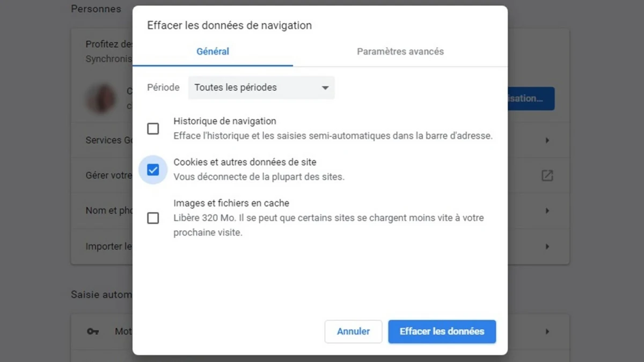Click the Historique de navigation label text

(224, 121)
